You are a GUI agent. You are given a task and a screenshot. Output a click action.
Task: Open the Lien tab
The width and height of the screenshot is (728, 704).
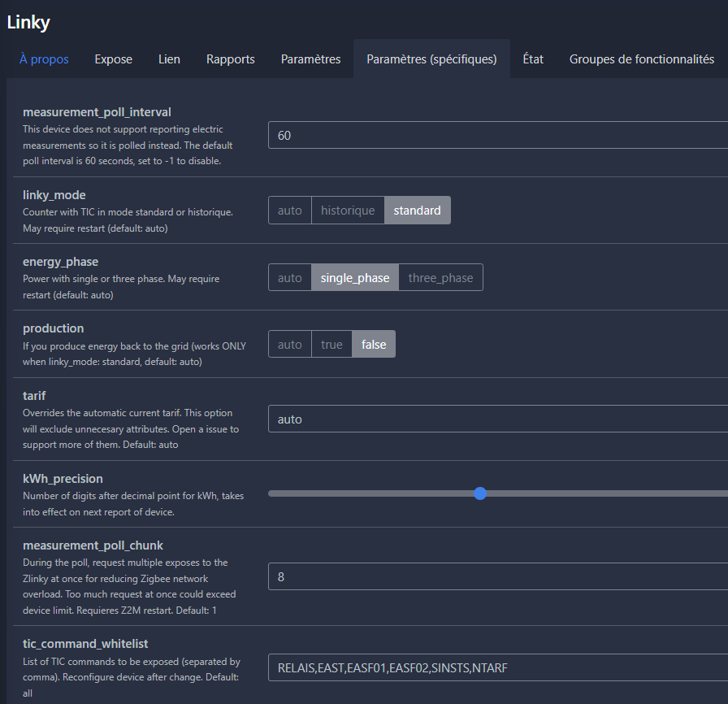(169, 59)
